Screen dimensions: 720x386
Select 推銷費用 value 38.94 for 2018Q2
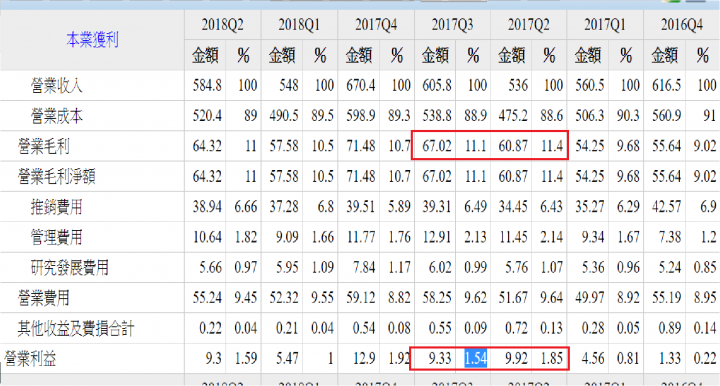(207, 207)
